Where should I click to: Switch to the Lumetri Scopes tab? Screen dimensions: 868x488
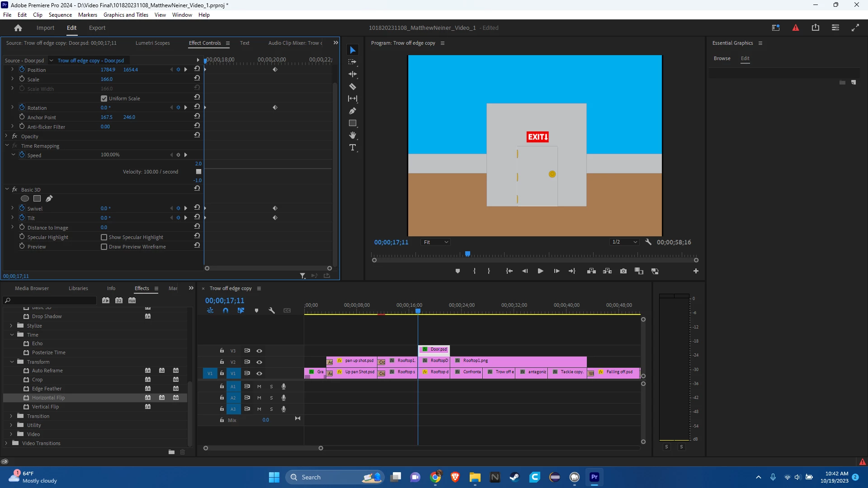(x=152, y=43)
